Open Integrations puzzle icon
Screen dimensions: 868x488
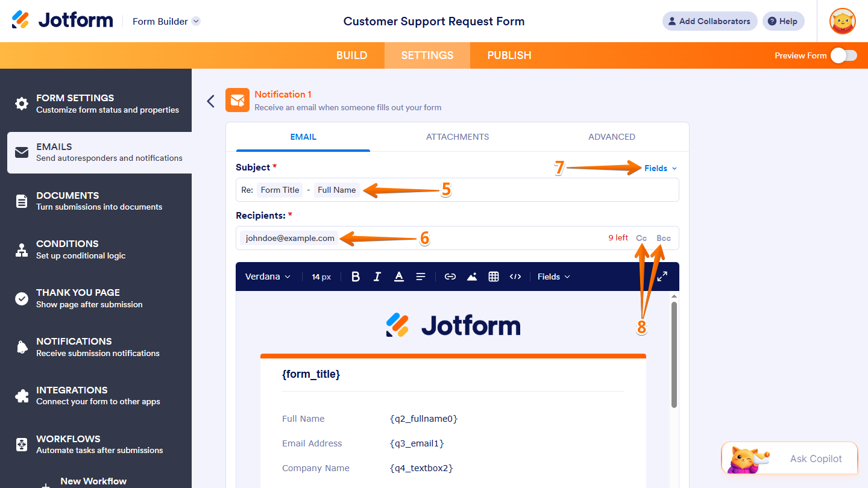22,396
